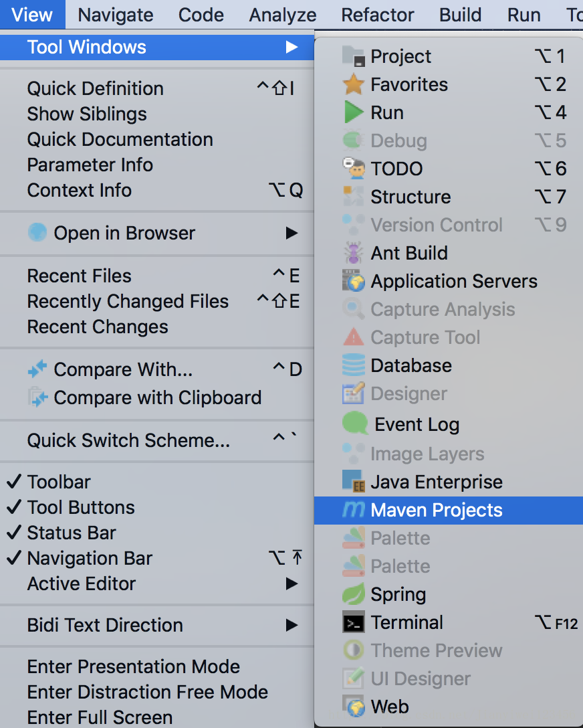Click the Project folder icon
The width and height of the screenshot is (583, 728).
click(354, 56)
